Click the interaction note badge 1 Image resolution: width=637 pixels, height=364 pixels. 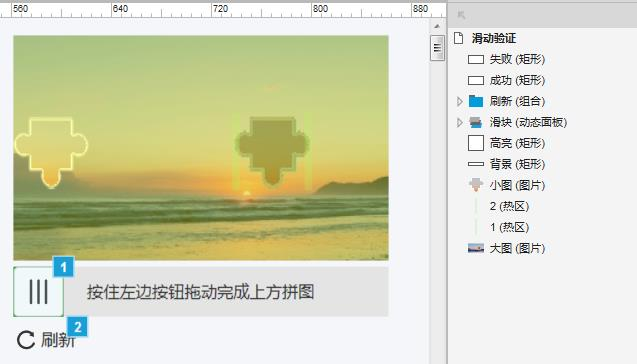[x=63, y=267]
